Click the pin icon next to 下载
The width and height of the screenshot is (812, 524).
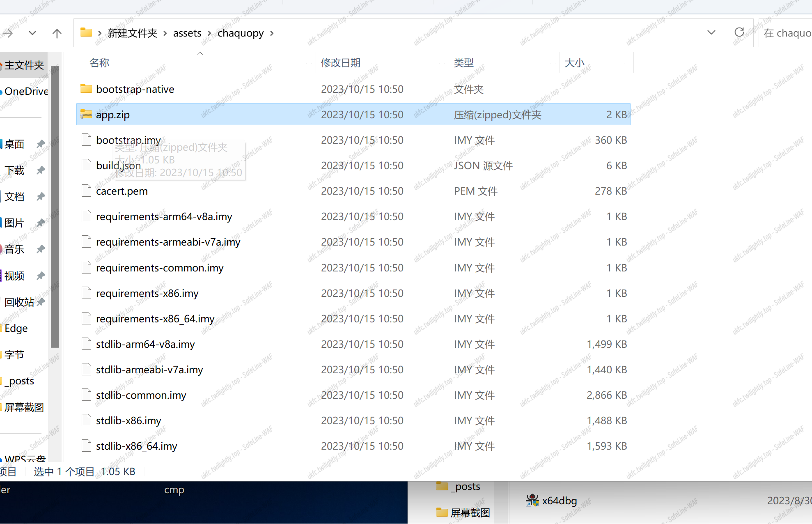(41, 170)
